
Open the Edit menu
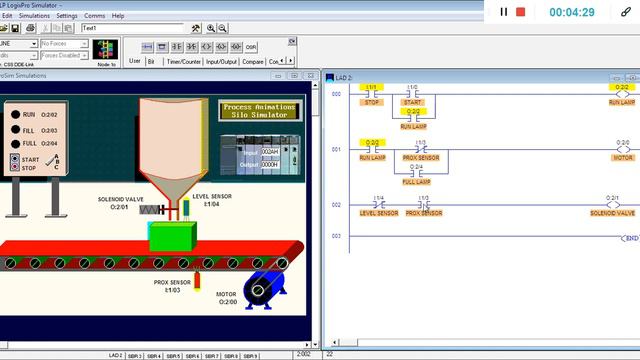[x=7, y=16]
